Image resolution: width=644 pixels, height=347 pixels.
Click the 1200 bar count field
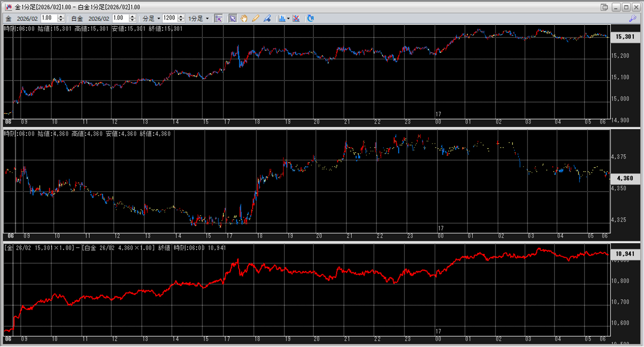coord(169,18)
